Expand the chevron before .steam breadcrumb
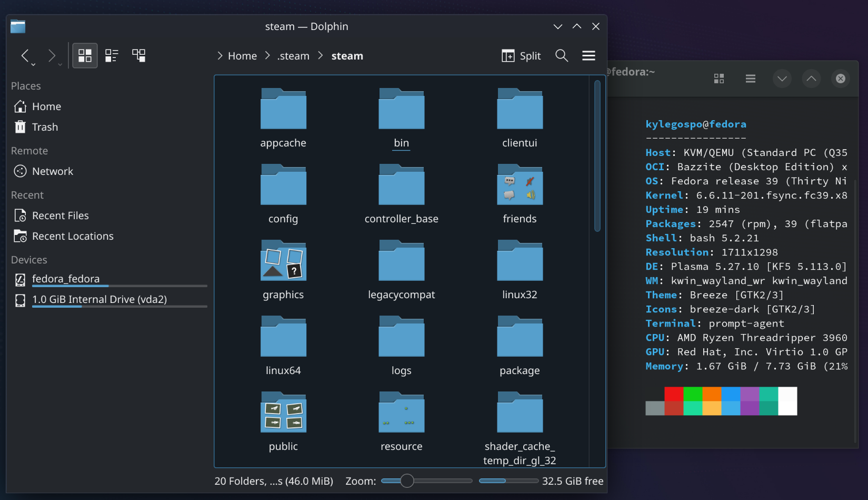 pyautogui.click(x=267, y=56)
